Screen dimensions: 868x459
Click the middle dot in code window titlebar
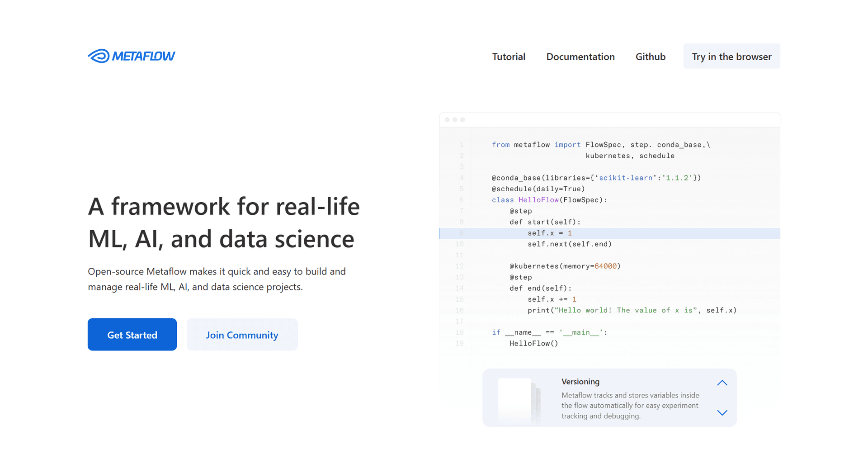click(x=455, y=120)
